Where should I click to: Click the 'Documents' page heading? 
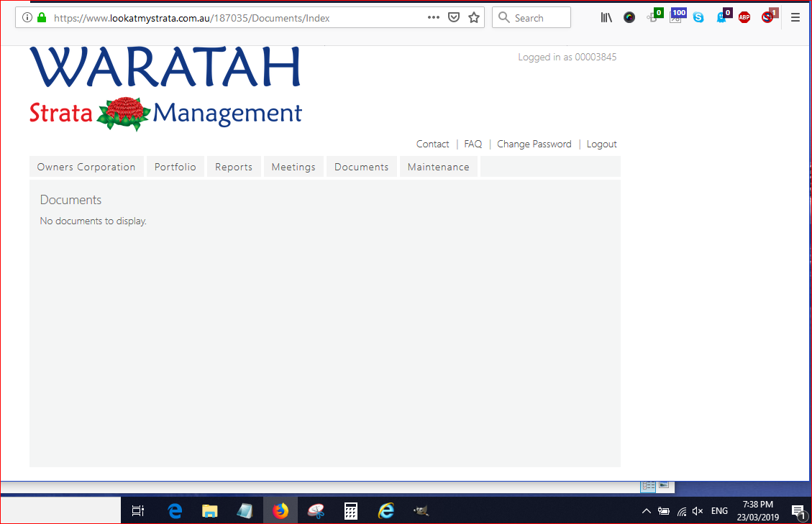pos(70,200)
